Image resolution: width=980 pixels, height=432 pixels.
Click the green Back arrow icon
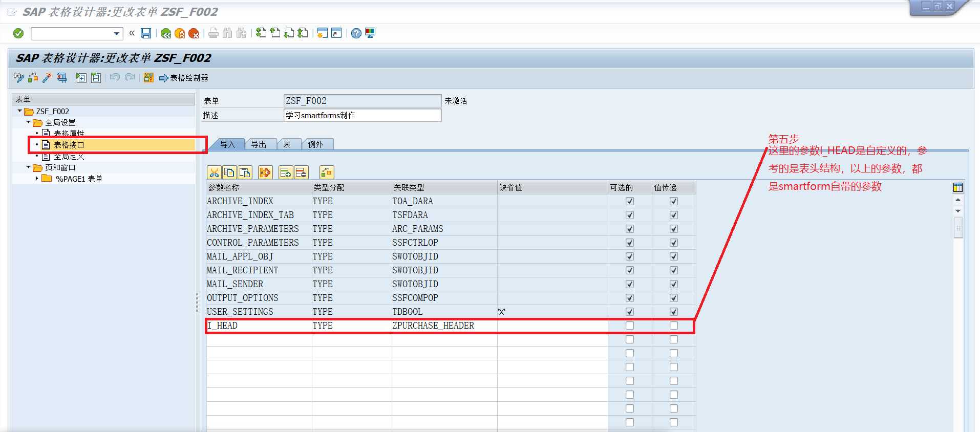[x=165, y=33]
